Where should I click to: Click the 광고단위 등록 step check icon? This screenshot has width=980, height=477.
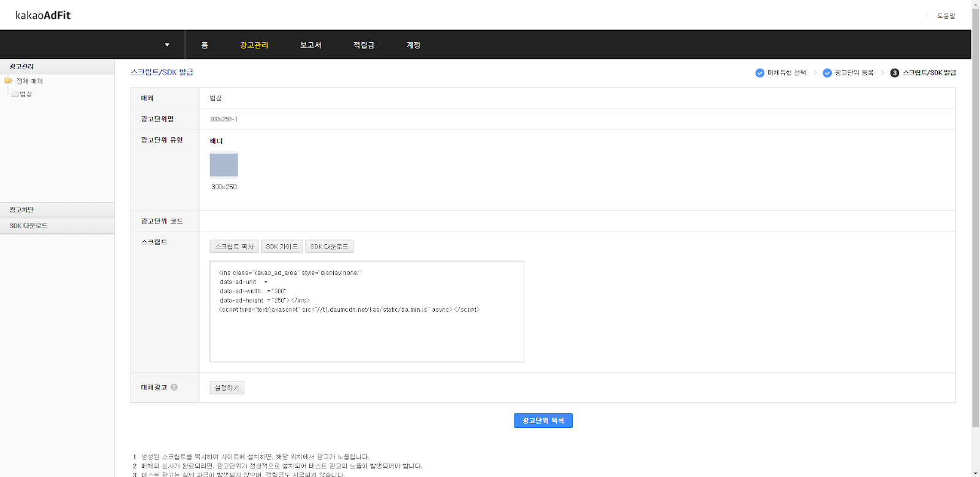click(x=827, y=73)
